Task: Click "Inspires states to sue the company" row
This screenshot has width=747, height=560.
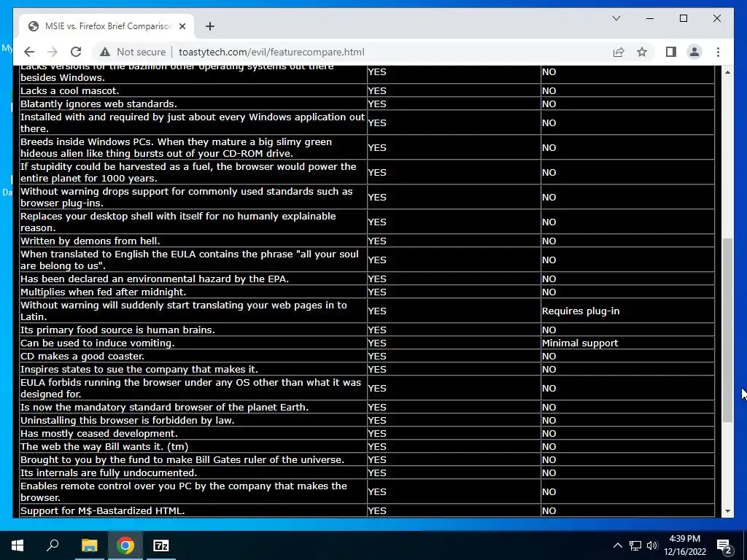Action: [x=139, y=370]
